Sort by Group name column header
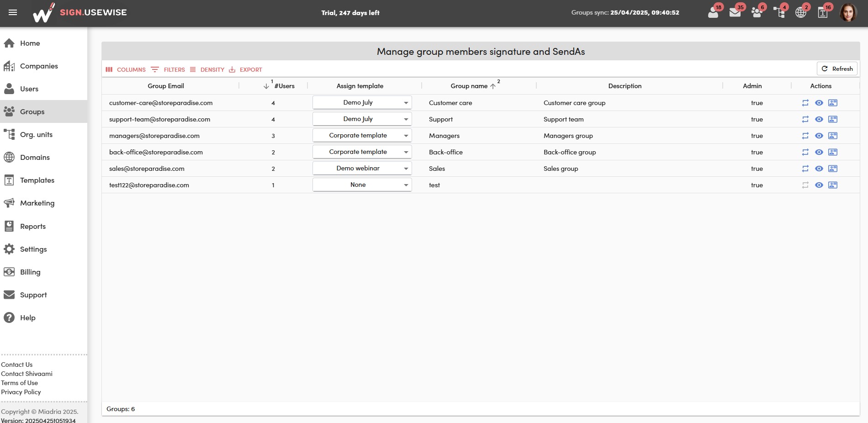The image size is (868, 423). 469,86
